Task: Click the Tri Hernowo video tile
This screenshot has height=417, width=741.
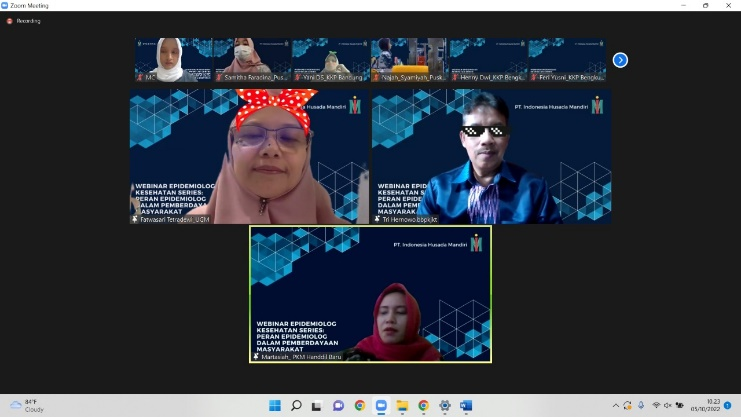Action: [491, 156]
